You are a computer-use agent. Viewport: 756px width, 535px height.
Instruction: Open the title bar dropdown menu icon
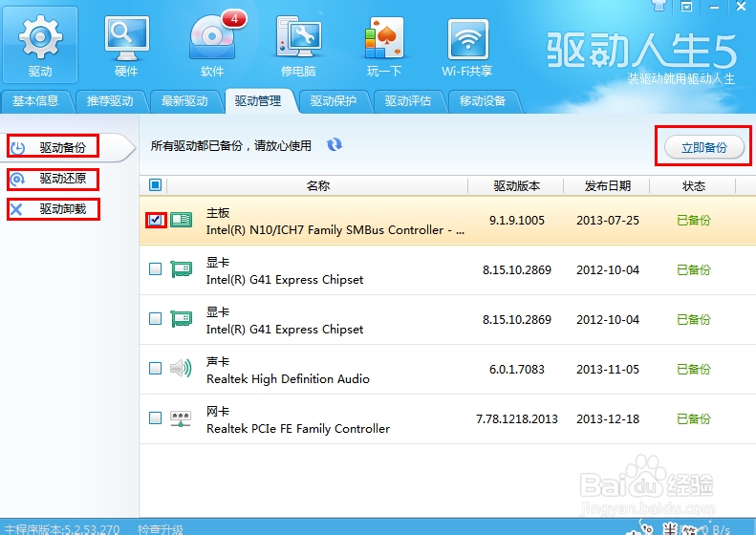click(686, 7)
